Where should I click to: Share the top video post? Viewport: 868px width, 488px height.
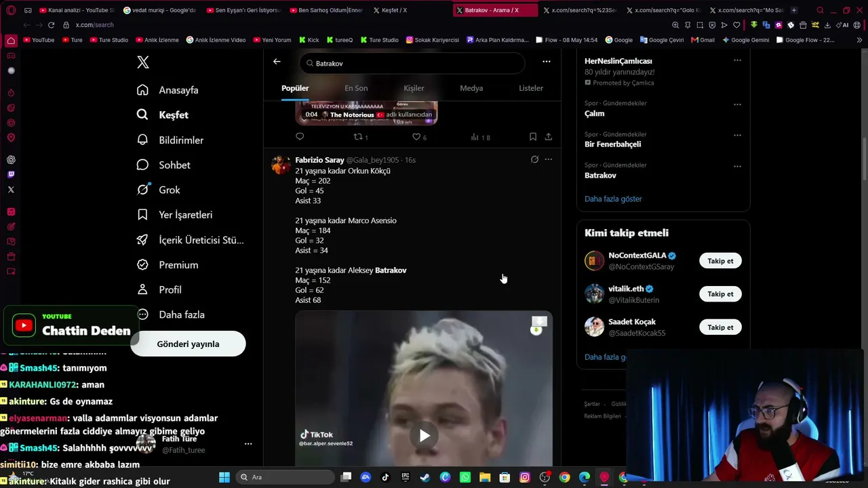[548, 137]
